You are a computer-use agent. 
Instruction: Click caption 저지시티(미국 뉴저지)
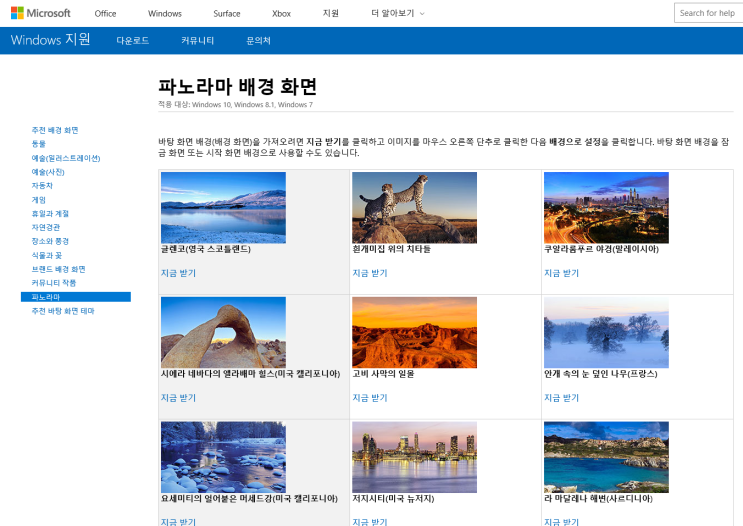[393, 499]
